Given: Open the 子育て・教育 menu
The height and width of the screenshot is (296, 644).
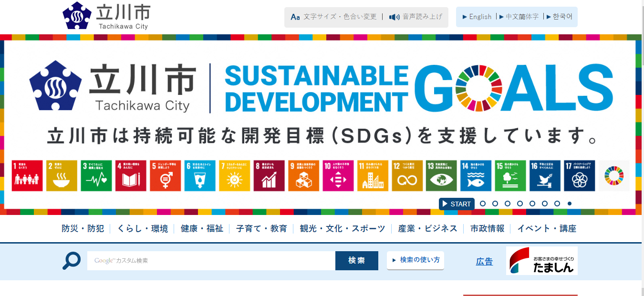Looking at the screenshot, I should tap(261, 229).
